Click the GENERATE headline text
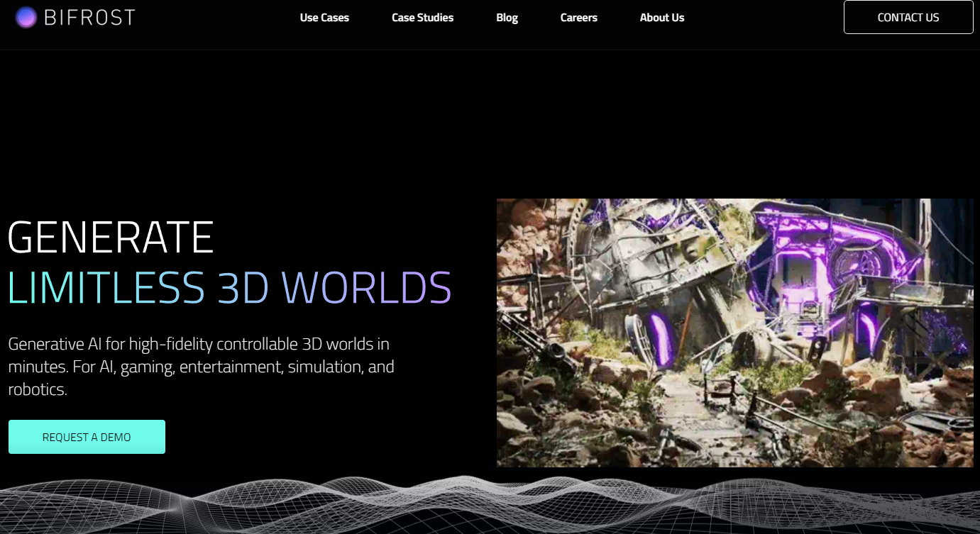 111,238
